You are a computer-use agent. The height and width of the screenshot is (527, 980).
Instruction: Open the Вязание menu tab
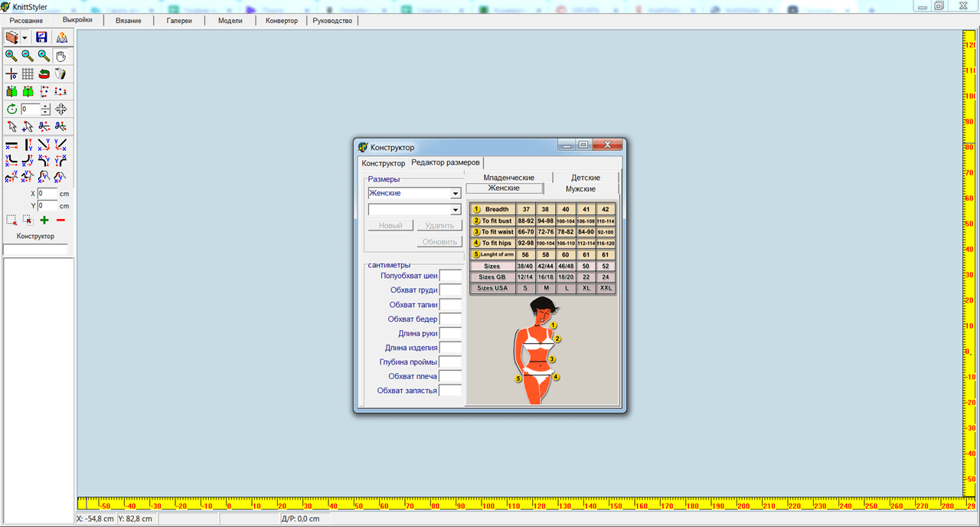pyautogui.click(x=129, y=21)
